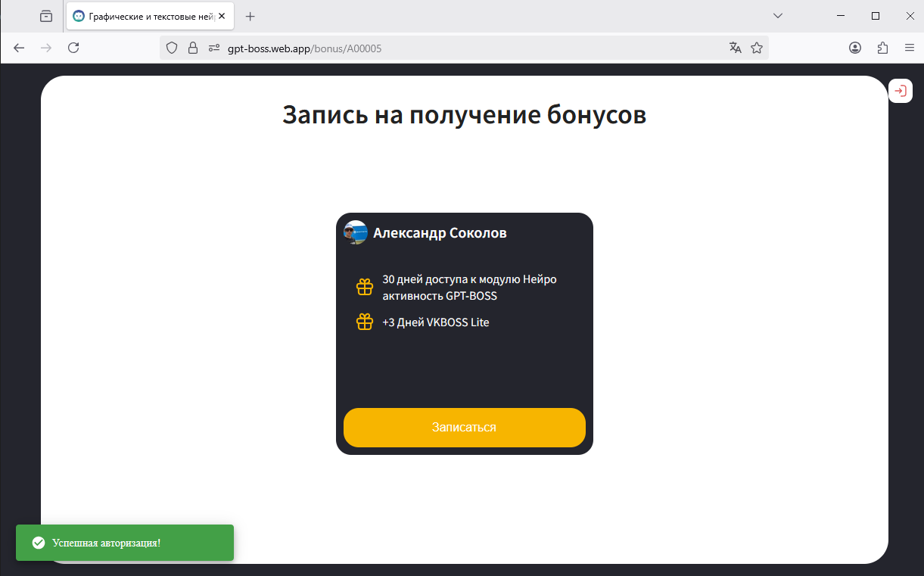Viewport: 924px width, 576px height.
Task: Open site permissions icon in address bar
Action: [x=214, y=48]
